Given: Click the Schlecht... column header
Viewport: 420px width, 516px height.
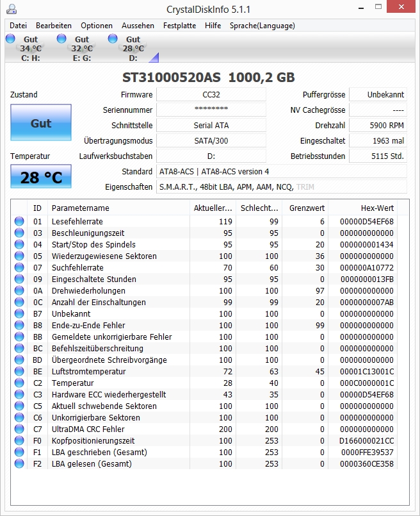Looking at the screenshot, I should [x=259, y=208].
